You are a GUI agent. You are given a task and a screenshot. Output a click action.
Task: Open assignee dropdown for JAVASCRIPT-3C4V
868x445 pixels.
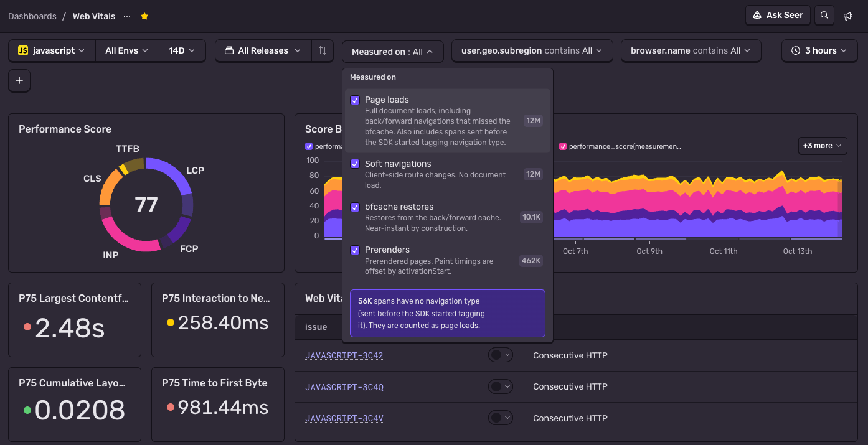[x=501, y=418]
